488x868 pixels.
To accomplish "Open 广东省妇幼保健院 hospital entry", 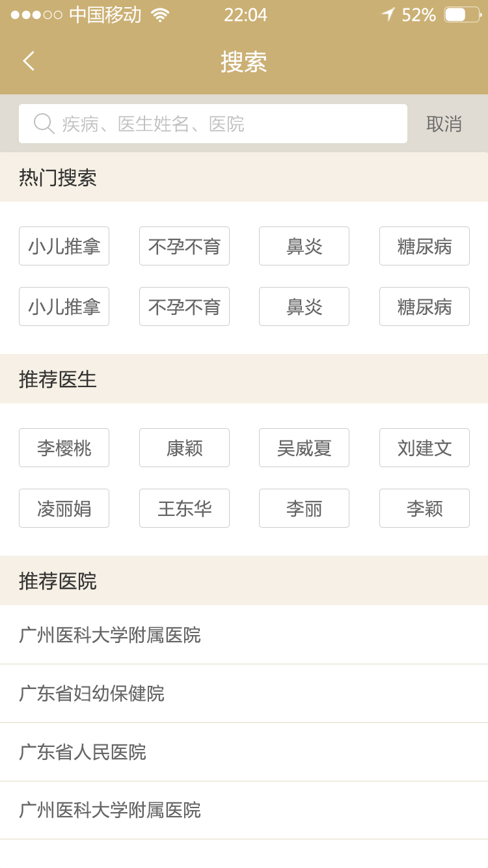I will [244, 694].
